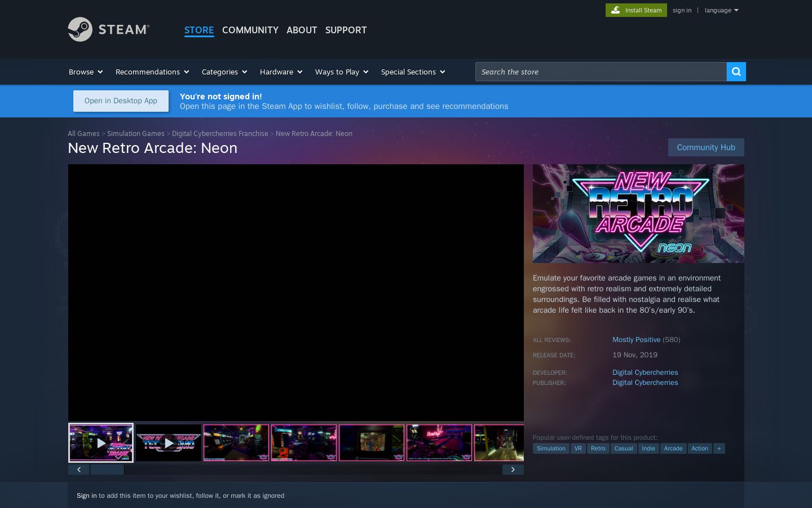Click the right arrow of thumbnail strip
The image size is (812, 508).
513,470
